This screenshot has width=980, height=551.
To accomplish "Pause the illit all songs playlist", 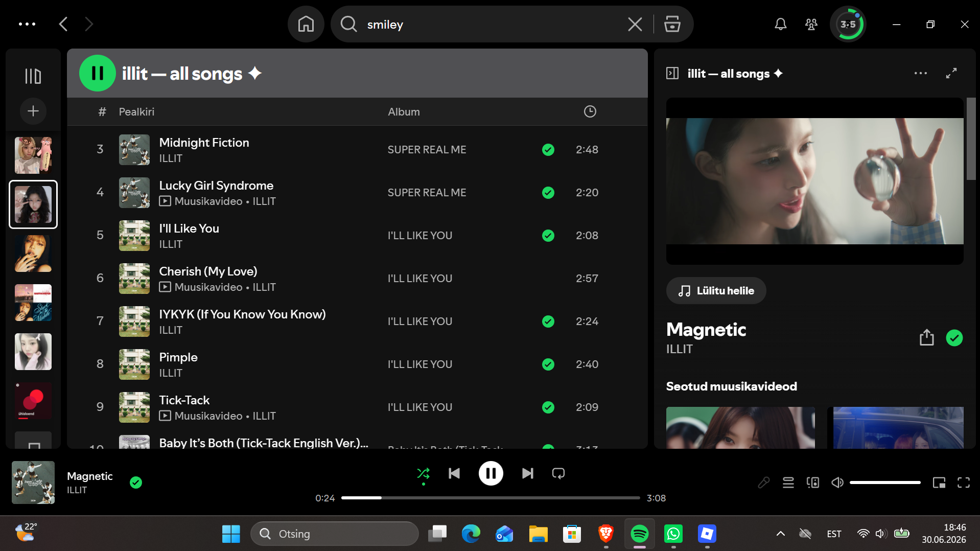I will click(x=97, y=73).
